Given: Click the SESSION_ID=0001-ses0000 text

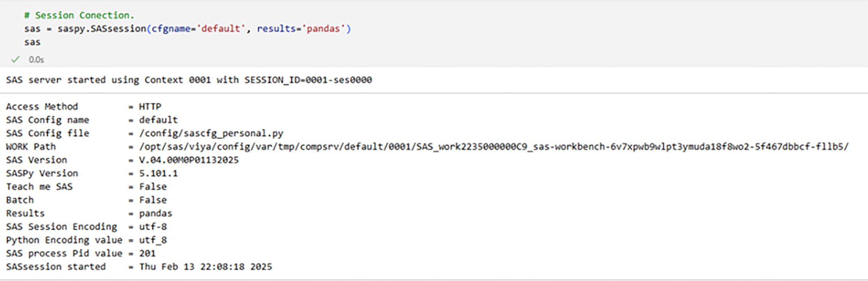Looking at the screenshot, I should [308, 80].
